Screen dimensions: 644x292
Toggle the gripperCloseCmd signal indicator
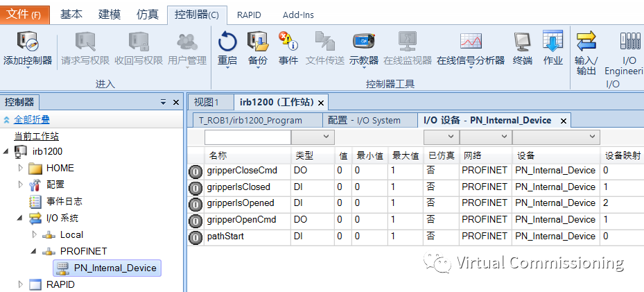(195, 171)
